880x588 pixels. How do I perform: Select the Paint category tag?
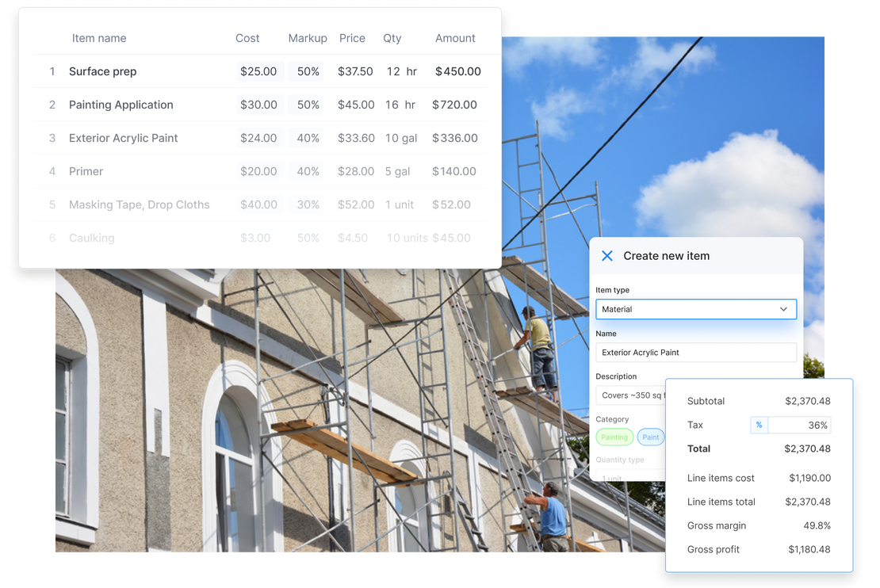click(x=650, y=437)
